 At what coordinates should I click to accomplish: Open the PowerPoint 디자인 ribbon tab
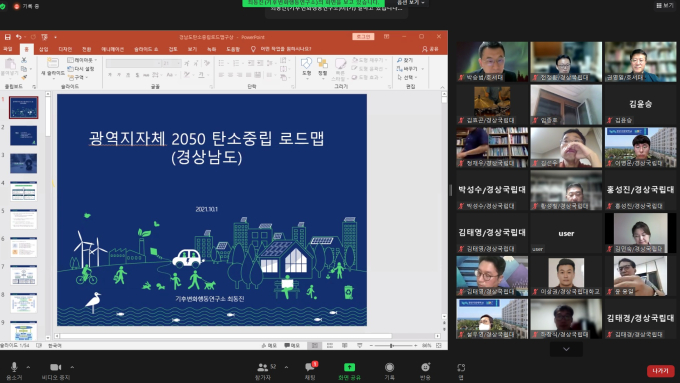click(x=65, y=49)
